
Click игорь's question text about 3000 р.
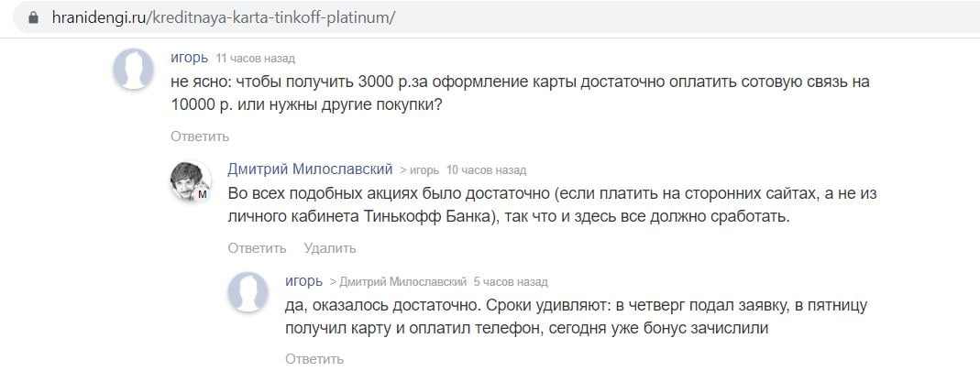(520, 93)
